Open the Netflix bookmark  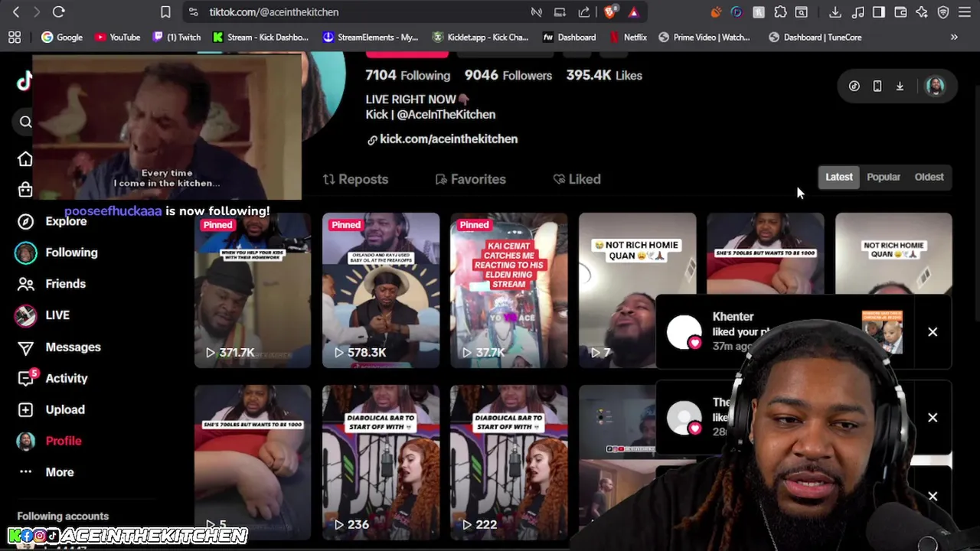click(x=629, y=37)
